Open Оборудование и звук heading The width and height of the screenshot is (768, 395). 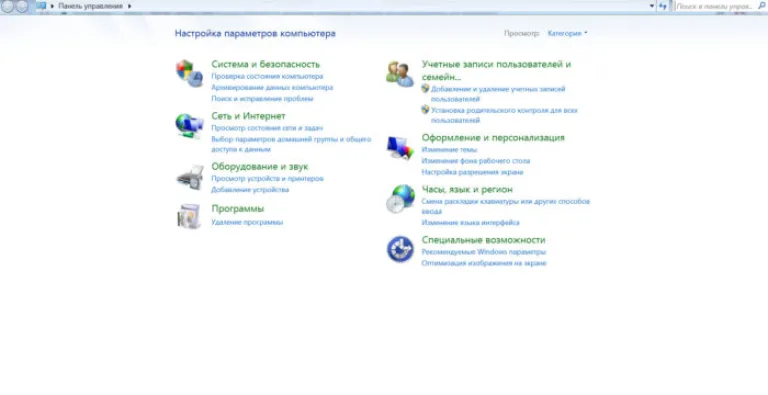[x=260, y=167]
